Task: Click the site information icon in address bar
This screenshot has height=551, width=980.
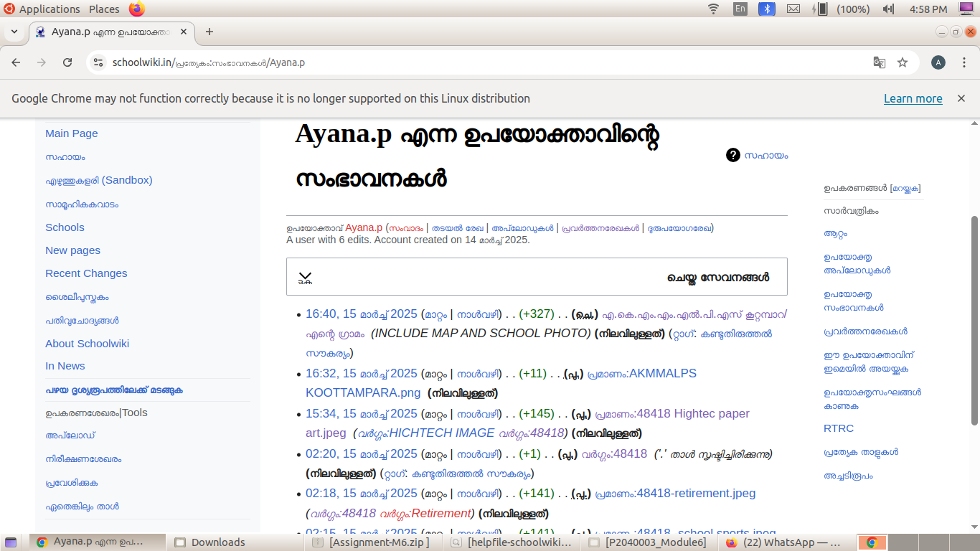Action: point(99,62)
